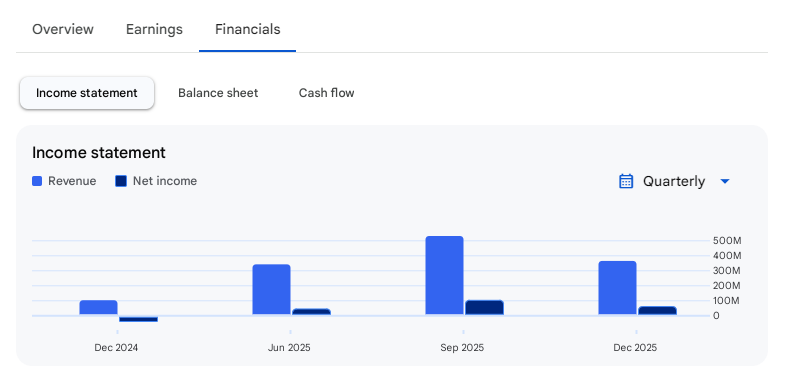791x385 pixels.
Task: Click the 100M y-axis value
Action: tap(727, 301)
